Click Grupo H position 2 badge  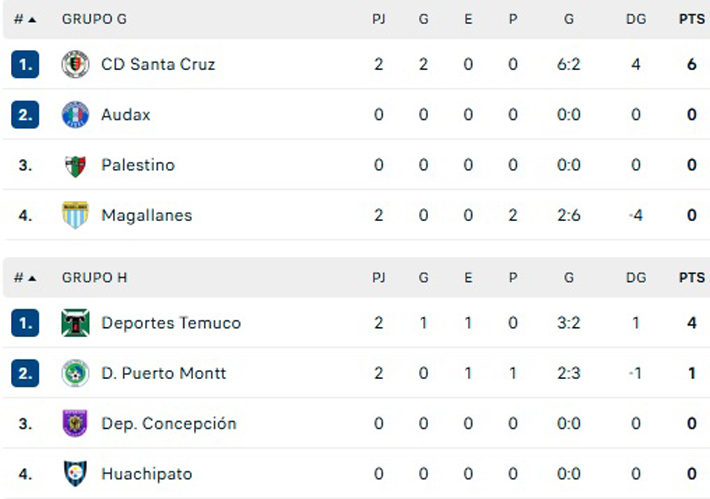coord(25,373)
